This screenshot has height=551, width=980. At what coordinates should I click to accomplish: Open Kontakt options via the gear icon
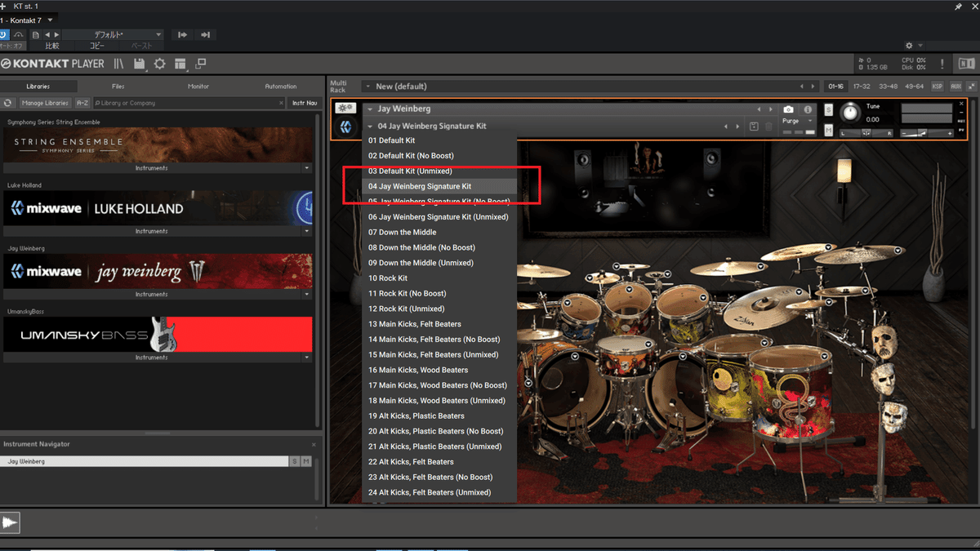160,64
